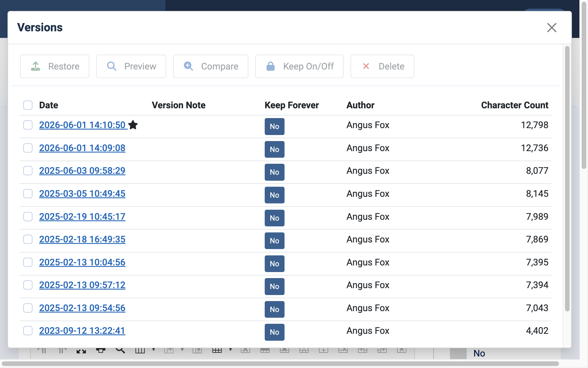Select the 2025-02-18 16:49:35 row checkbox

(28, 239)
